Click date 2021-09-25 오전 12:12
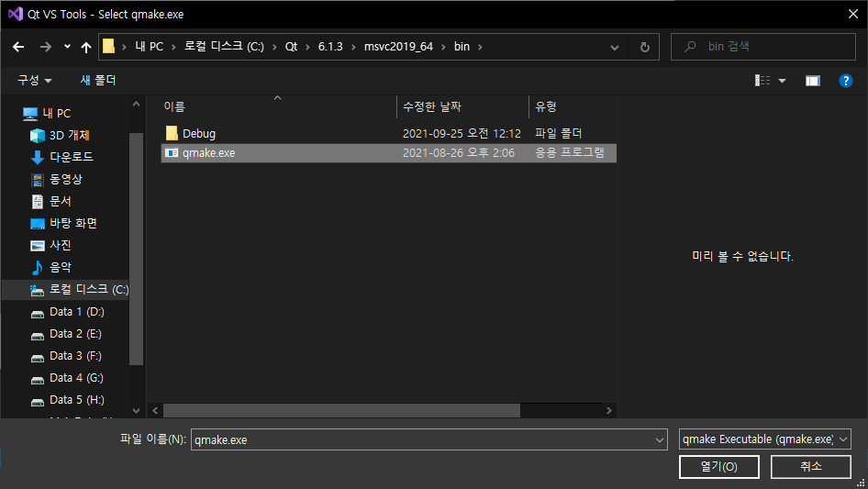 tap(462, 133)
